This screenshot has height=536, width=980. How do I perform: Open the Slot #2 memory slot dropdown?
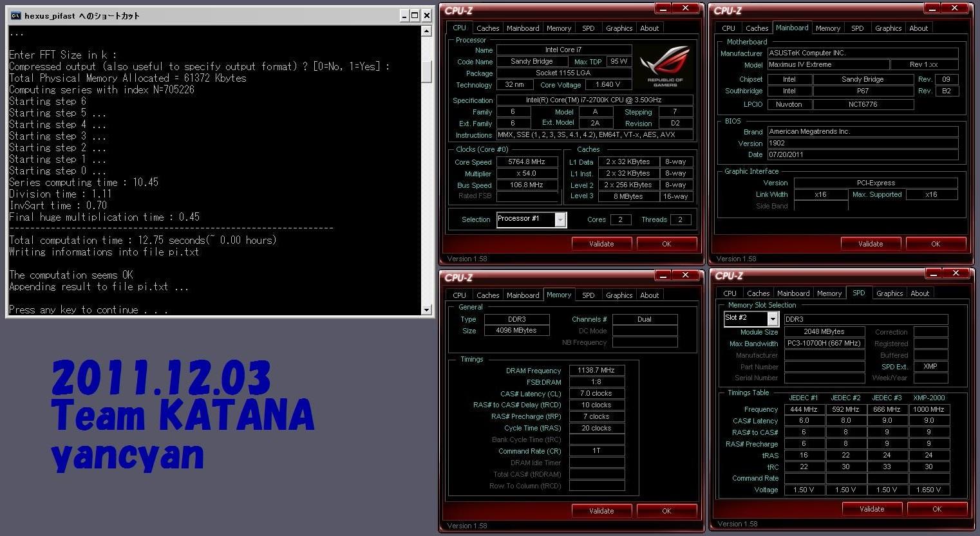coord(772,319)
